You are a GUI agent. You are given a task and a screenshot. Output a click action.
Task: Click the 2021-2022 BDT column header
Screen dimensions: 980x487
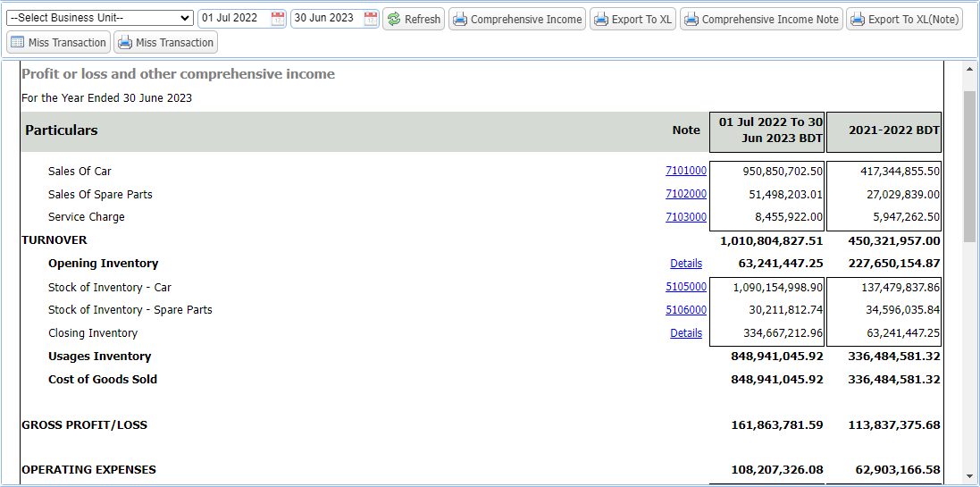click(884, 132)
